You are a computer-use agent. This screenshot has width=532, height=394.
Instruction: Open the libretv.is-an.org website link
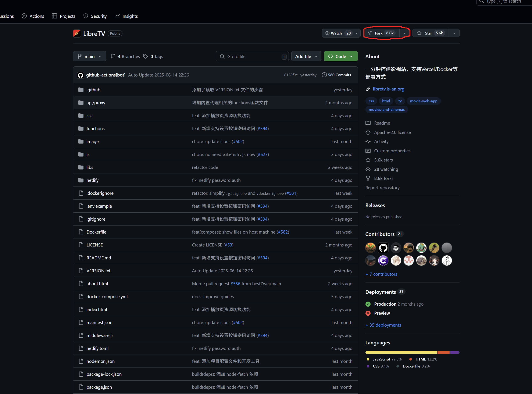point(389,89)
